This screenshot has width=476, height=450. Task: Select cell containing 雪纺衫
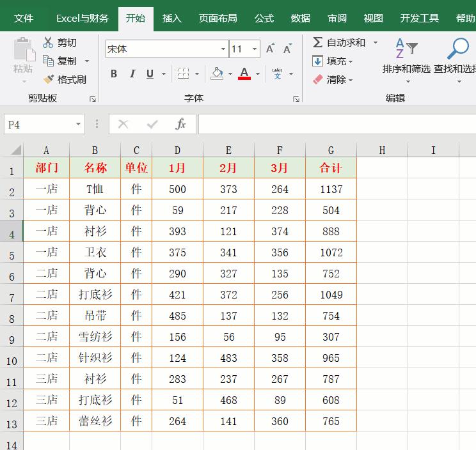tap(95, 337)
